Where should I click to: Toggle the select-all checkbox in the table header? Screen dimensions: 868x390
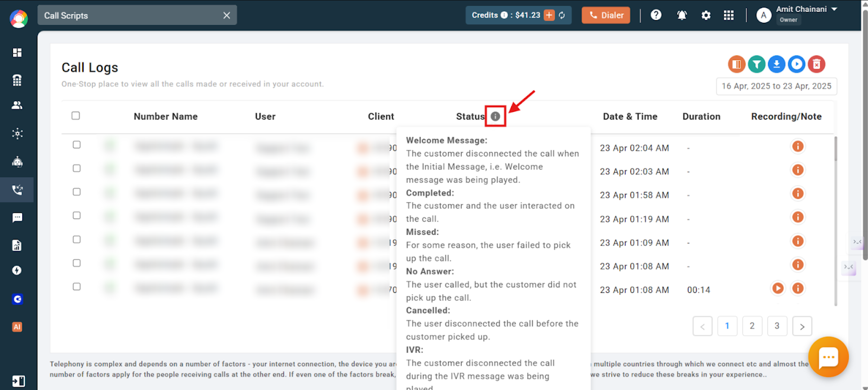point(76,116)
